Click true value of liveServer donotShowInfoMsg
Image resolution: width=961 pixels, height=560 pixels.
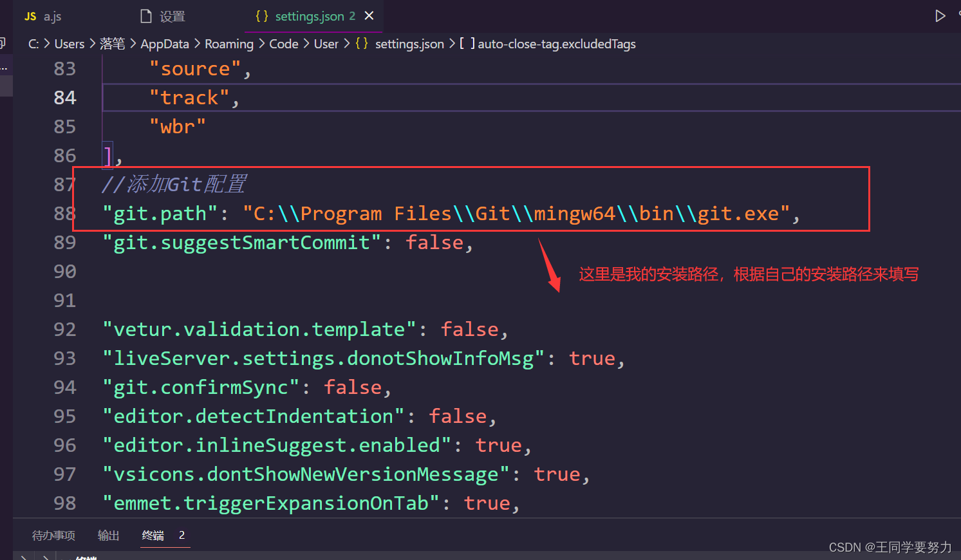pyautogui.click(x=592, y=359)
